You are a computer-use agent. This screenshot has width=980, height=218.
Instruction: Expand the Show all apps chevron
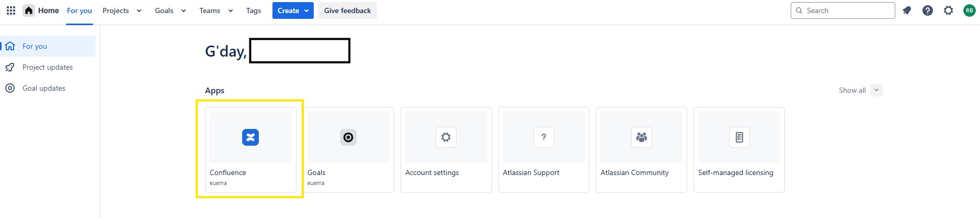tap(876, 90)
